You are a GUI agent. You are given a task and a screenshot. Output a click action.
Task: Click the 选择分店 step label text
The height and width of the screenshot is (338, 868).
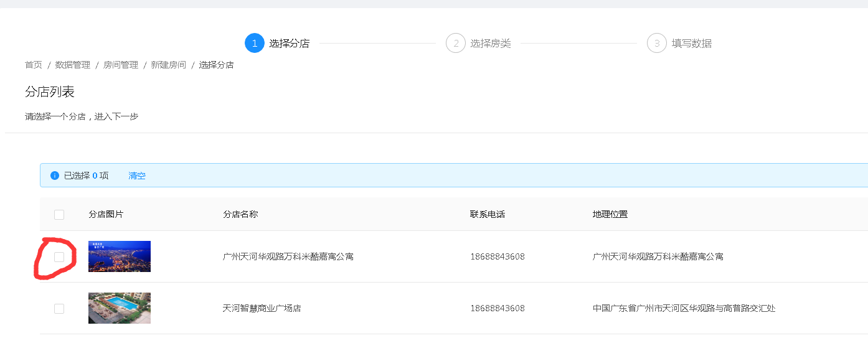290,44
